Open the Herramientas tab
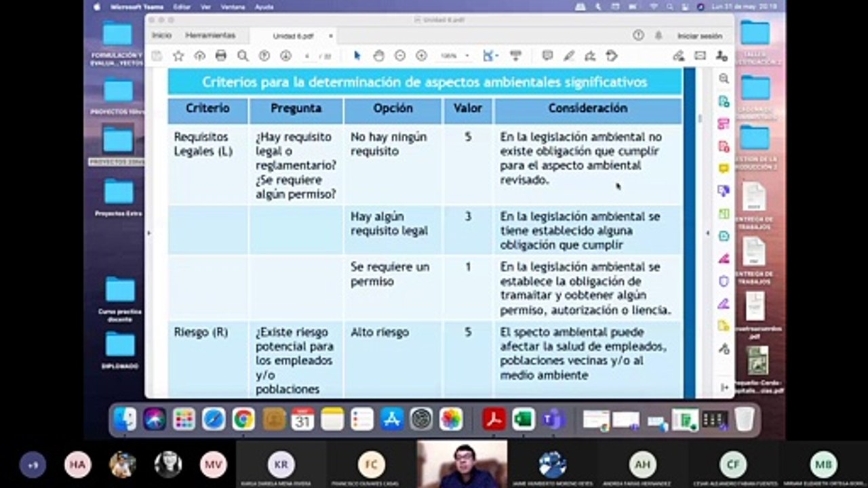Viewport: 868px width, 488px height. pyautogui.click(x=210, y=35)
